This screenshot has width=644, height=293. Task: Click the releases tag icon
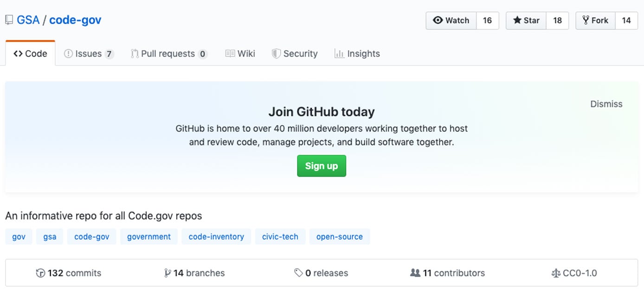click(299, 273)
